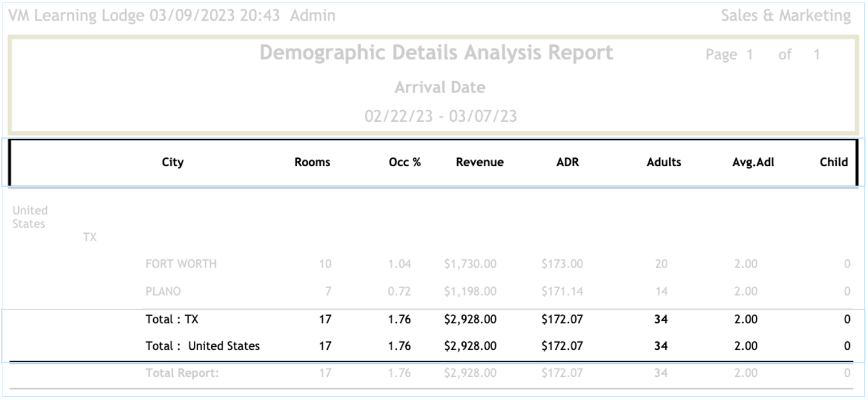Click the Adults column header
The width and height of the screenshot is (868, 400).
pyautogui.click(x=664, y=162)
